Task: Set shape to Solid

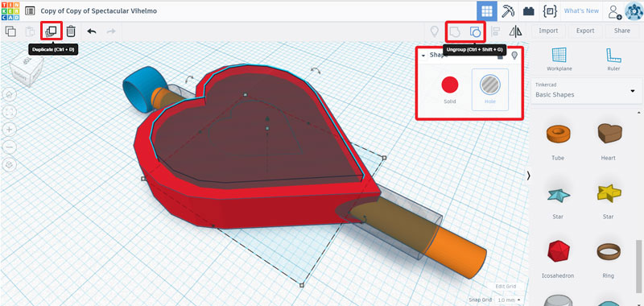Action: coord(450,89)
